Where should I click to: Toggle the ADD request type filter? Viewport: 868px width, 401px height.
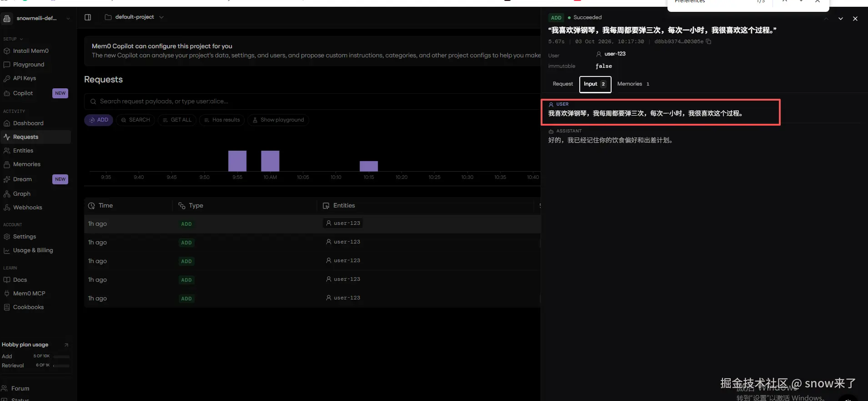click(99, 120)
